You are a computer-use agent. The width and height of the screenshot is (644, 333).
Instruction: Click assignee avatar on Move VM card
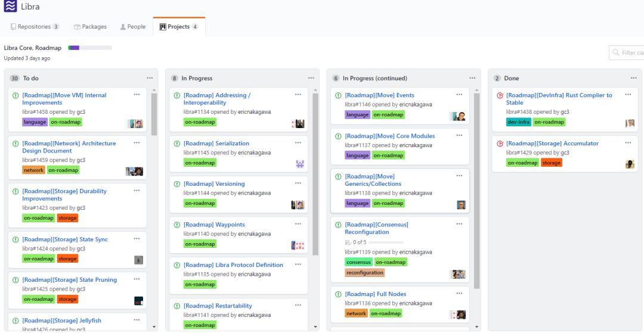point(135,123)
